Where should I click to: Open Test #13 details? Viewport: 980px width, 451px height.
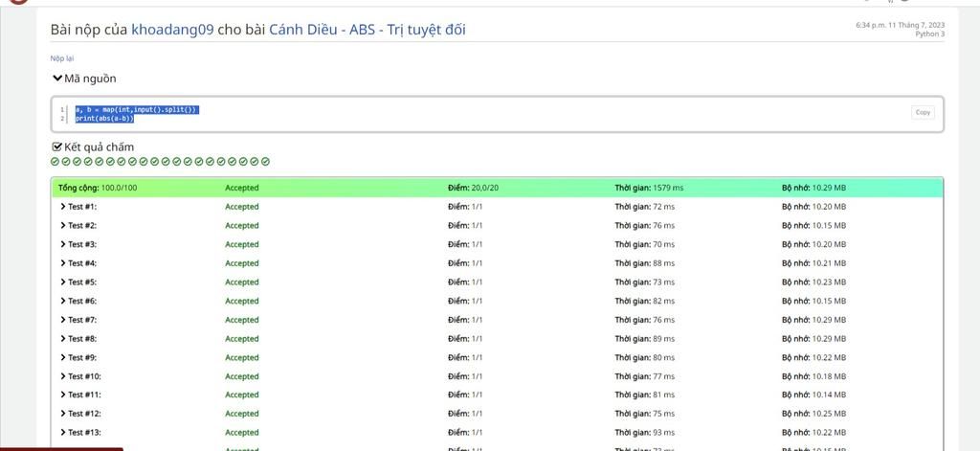coord(63,433)
